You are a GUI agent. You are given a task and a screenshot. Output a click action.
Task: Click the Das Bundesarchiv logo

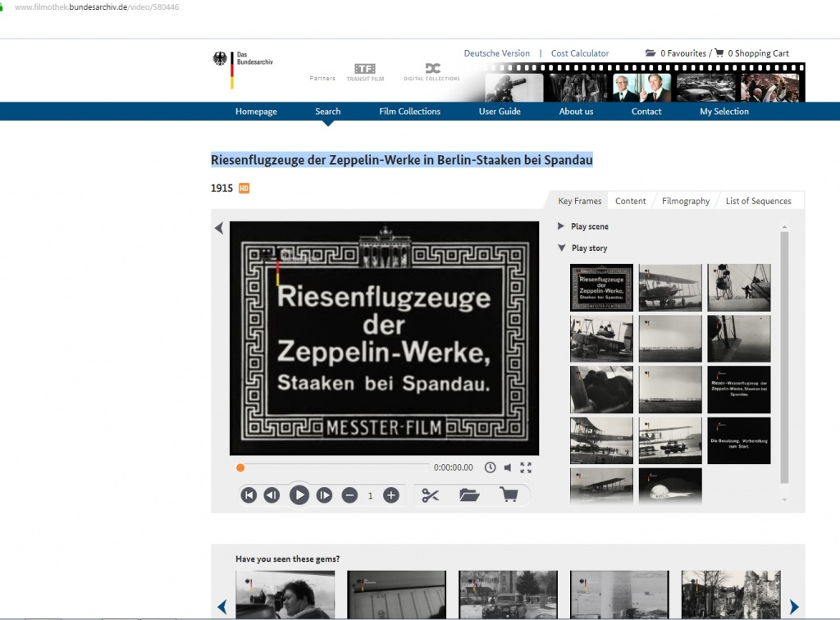click(243, 69)
